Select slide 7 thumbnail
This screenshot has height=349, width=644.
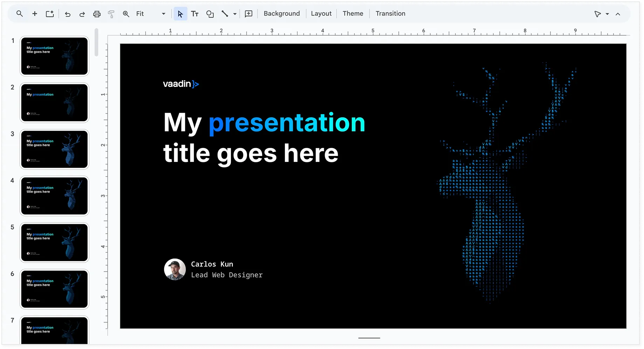point(54,330)
